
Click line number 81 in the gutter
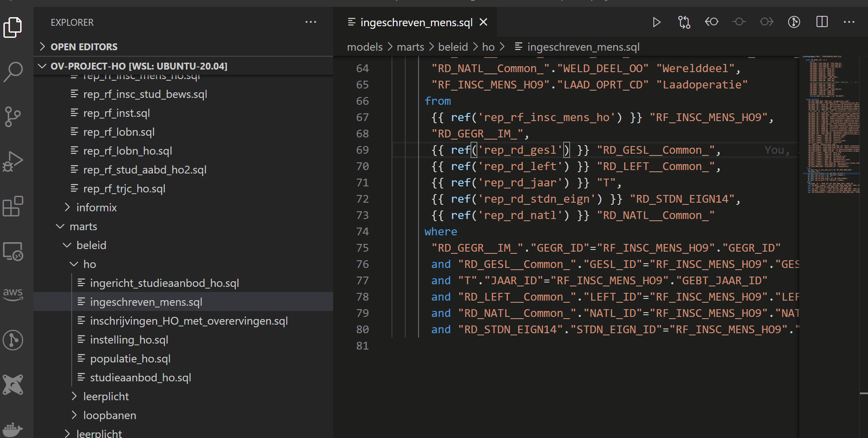(x=362, y=346)
